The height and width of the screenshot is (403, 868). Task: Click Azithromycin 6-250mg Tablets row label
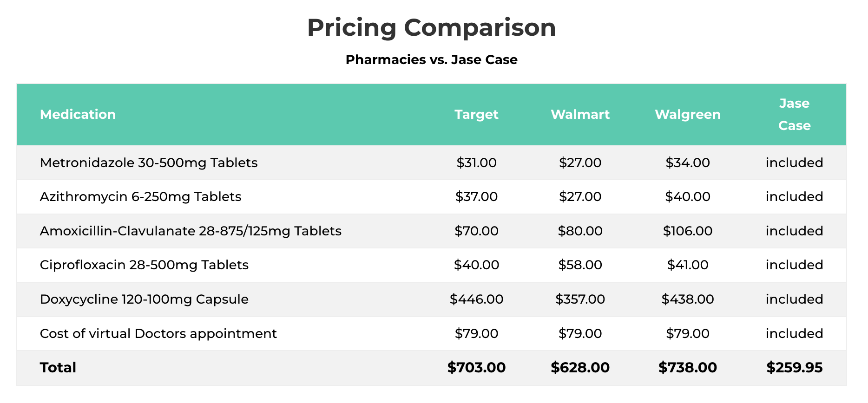coord(140,197)
